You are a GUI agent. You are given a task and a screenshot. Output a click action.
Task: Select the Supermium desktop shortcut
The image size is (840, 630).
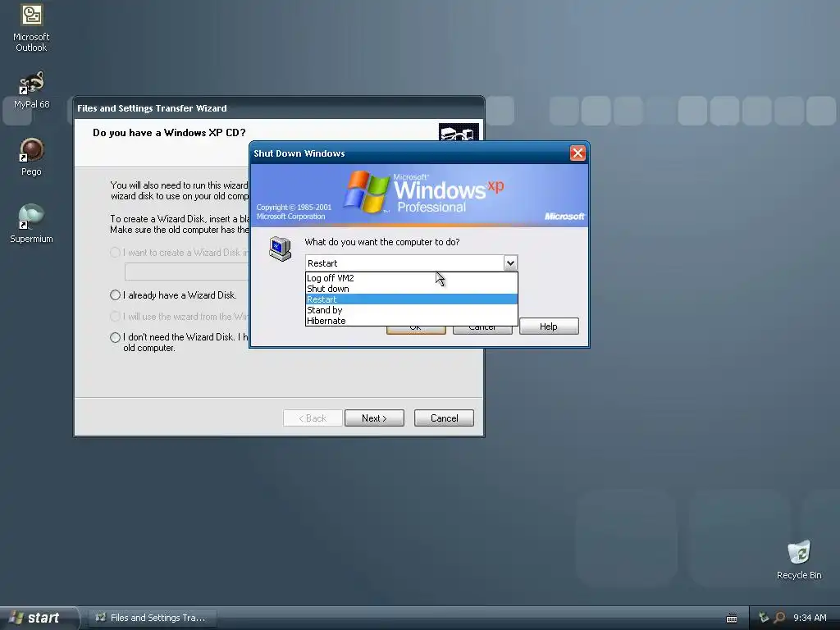tap(32, 225)
